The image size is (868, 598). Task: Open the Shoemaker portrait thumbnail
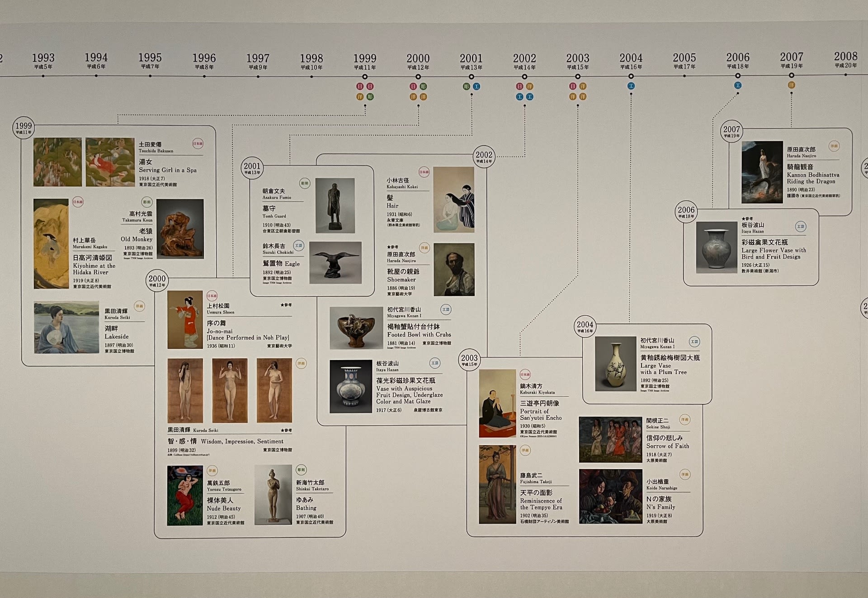click(x=454, y=270)
